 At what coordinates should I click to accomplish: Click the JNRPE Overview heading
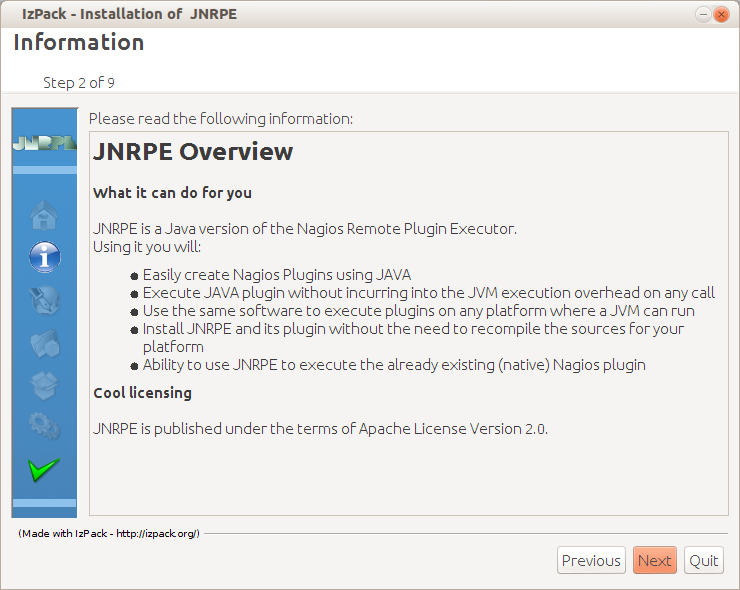(193, 152)
